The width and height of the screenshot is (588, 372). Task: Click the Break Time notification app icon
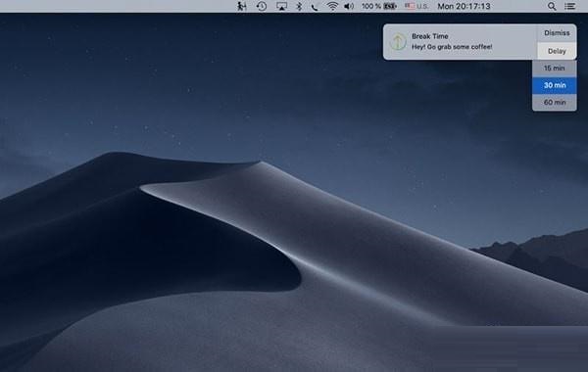tap(398, 41)
